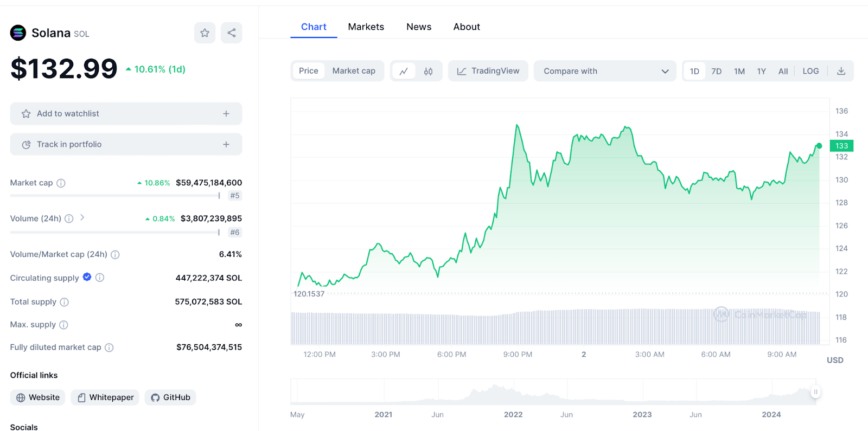This screenshot has width=868, height=431.
Task: Click the pie chart icon in Track in portfolio
Action: pos(26,145)
